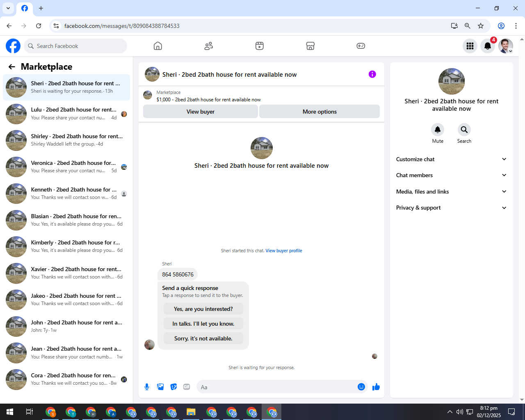
Task: Search in conversation magnifier icon
Action: [x=464, y=130]
